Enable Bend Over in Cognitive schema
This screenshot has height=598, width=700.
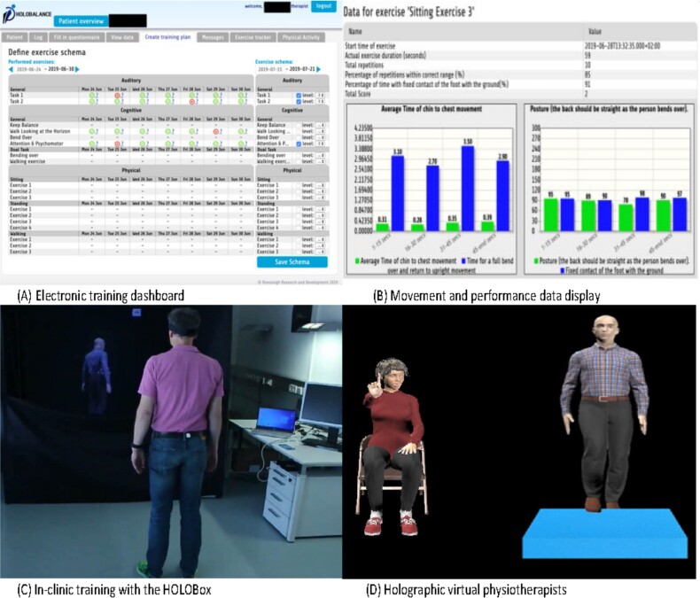click(x=299, y=137)
